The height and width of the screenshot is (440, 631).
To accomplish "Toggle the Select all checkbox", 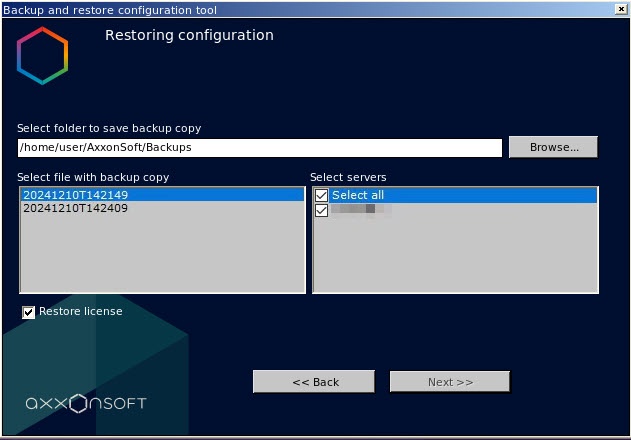I will click(321, 195).
